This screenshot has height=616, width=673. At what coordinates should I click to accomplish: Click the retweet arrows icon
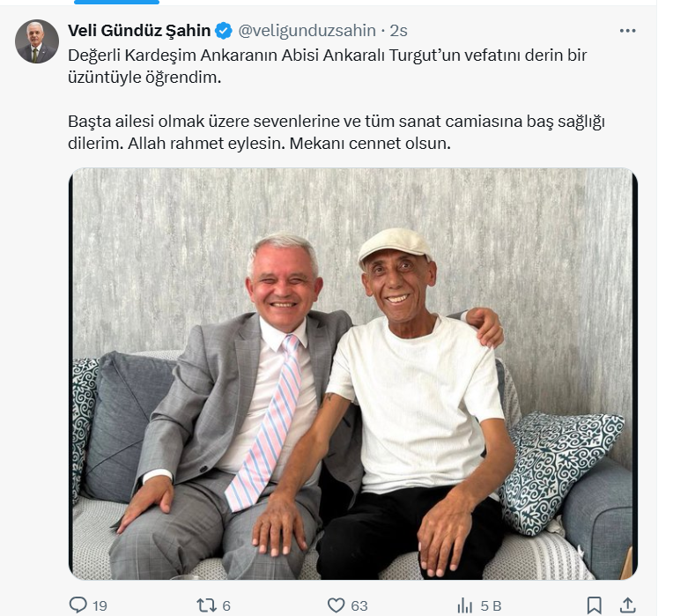[206, 605]
